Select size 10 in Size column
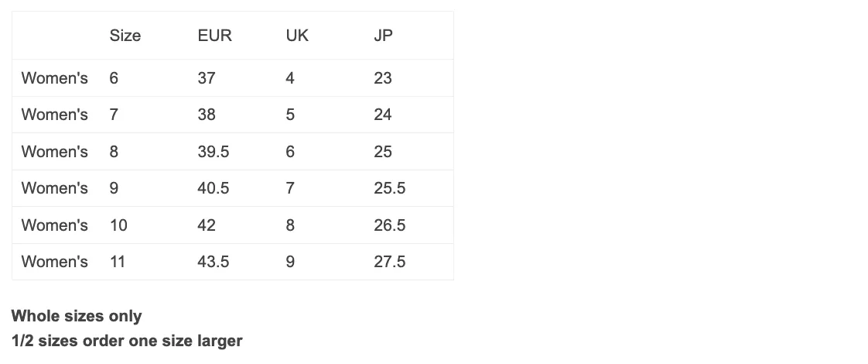Screen dimensions: 868x364 coord(118,225)
